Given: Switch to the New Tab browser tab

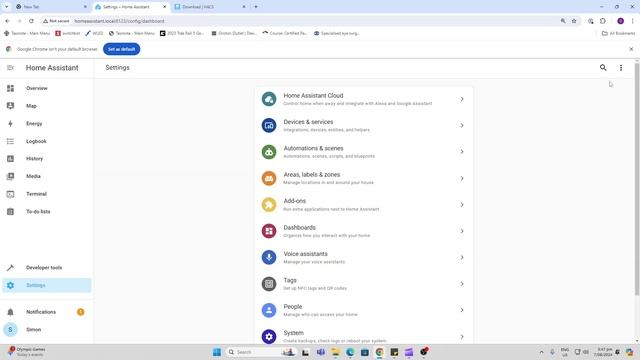Looking at the screenshot, I should [51, 7].
